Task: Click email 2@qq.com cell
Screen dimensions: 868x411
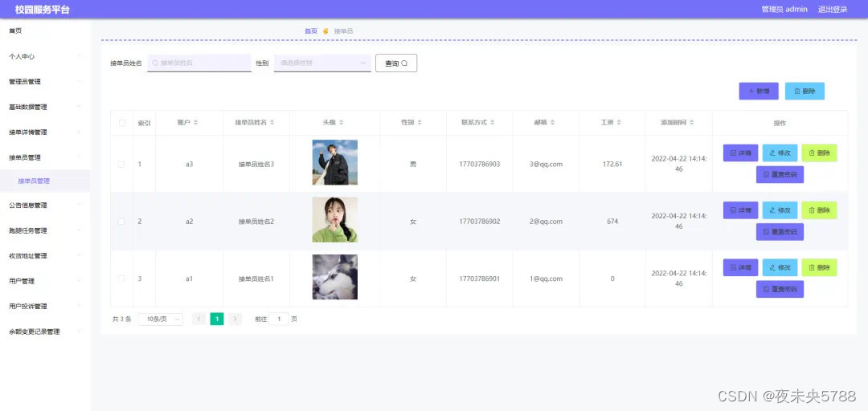Action: coord(546,222)
